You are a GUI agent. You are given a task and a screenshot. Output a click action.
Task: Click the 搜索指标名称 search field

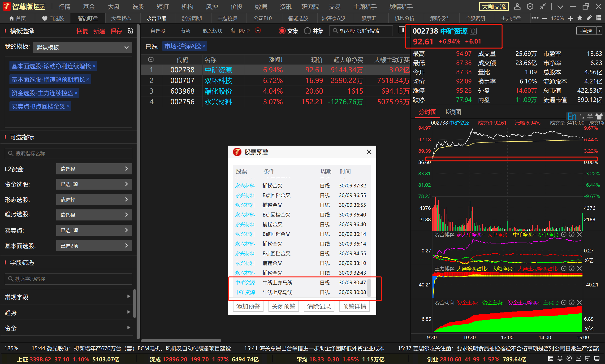69,153
